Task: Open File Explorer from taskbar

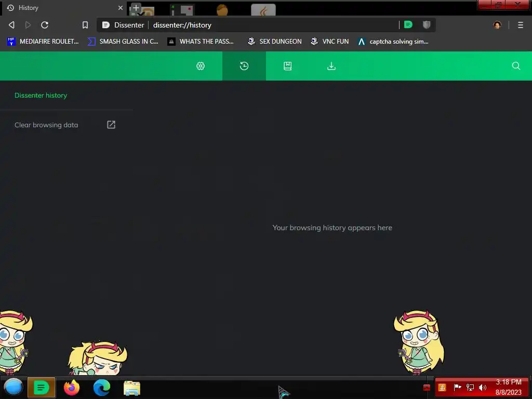Action: pyautogui.click(x=132, y=388)
